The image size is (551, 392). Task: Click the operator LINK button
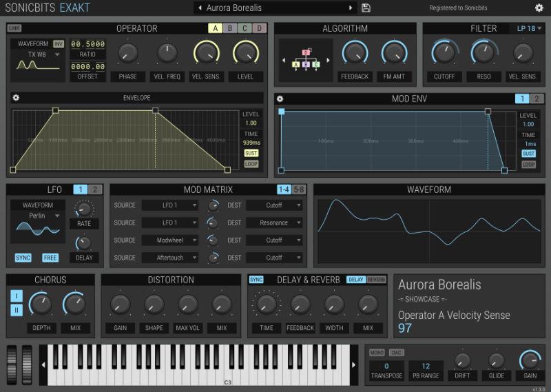[x=14, y=28]
